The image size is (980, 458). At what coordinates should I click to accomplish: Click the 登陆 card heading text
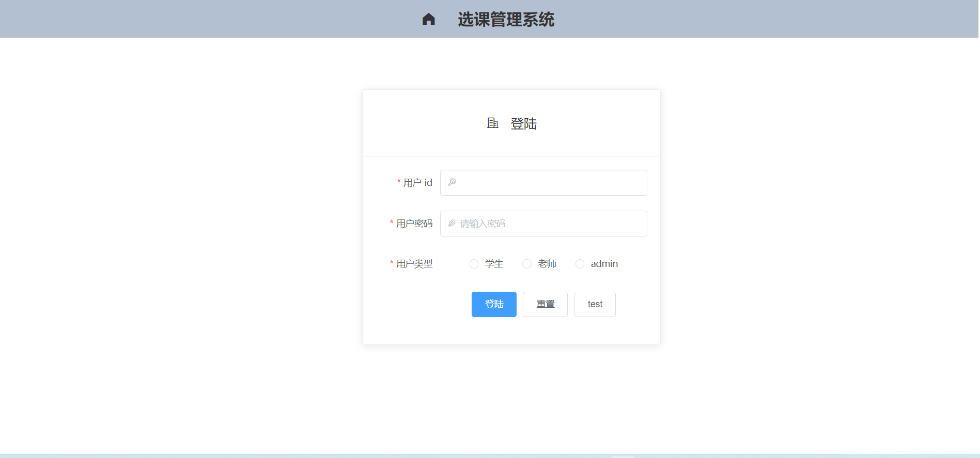coord(523,124)
